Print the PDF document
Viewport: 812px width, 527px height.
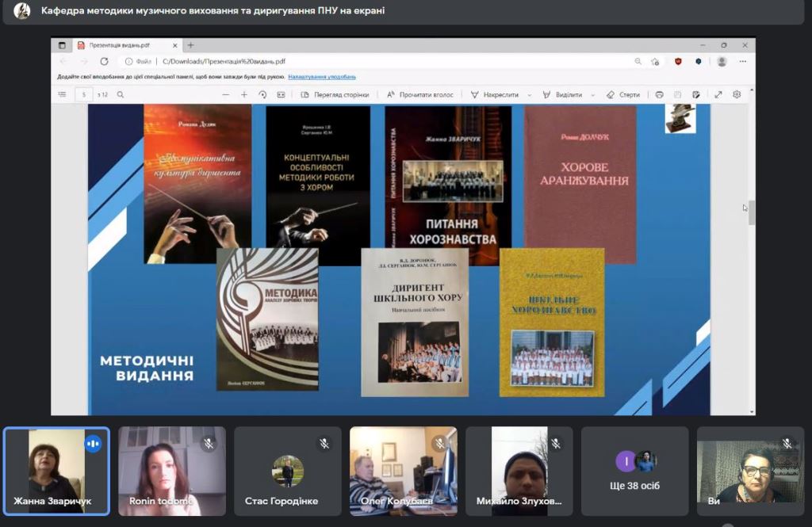pos(659,94)
